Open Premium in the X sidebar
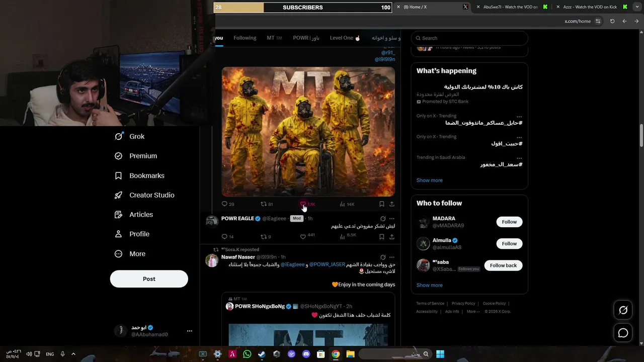 [x=136, y=156]
